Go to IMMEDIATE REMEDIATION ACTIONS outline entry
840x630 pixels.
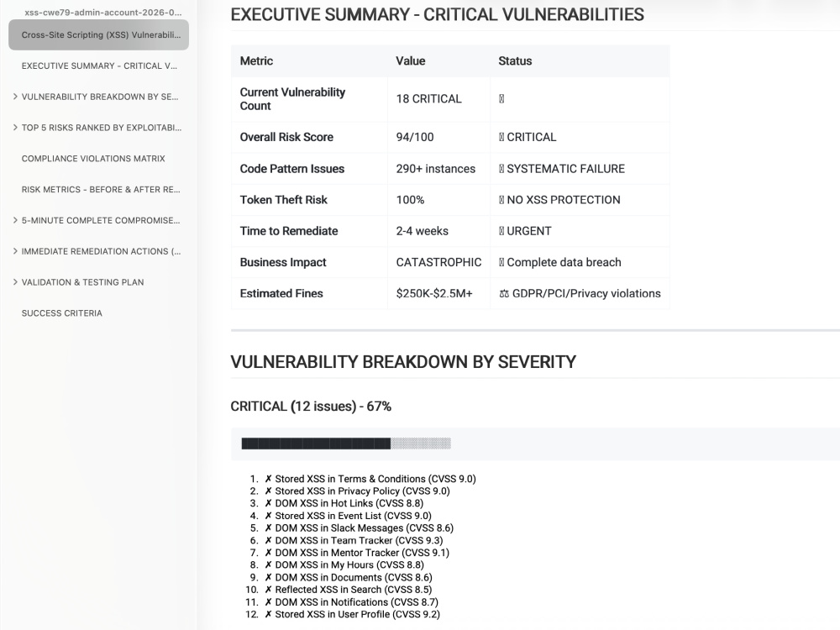pos(101,251)
